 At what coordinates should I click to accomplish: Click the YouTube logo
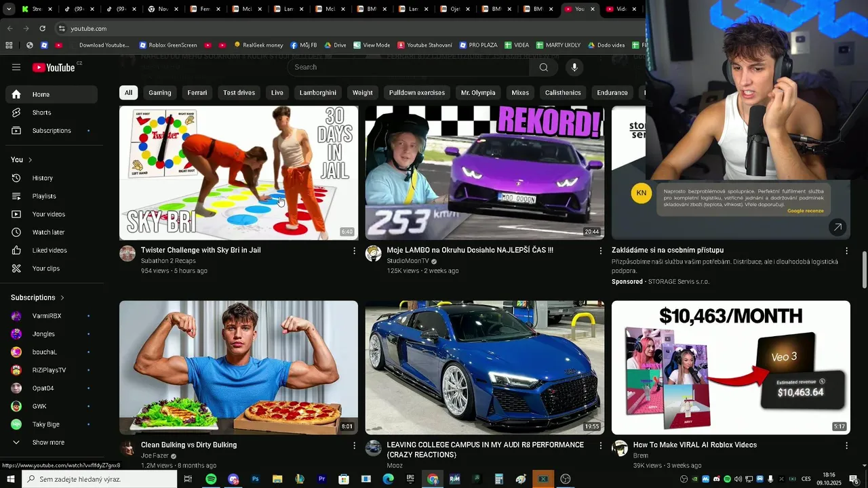(x=54, y=67)
